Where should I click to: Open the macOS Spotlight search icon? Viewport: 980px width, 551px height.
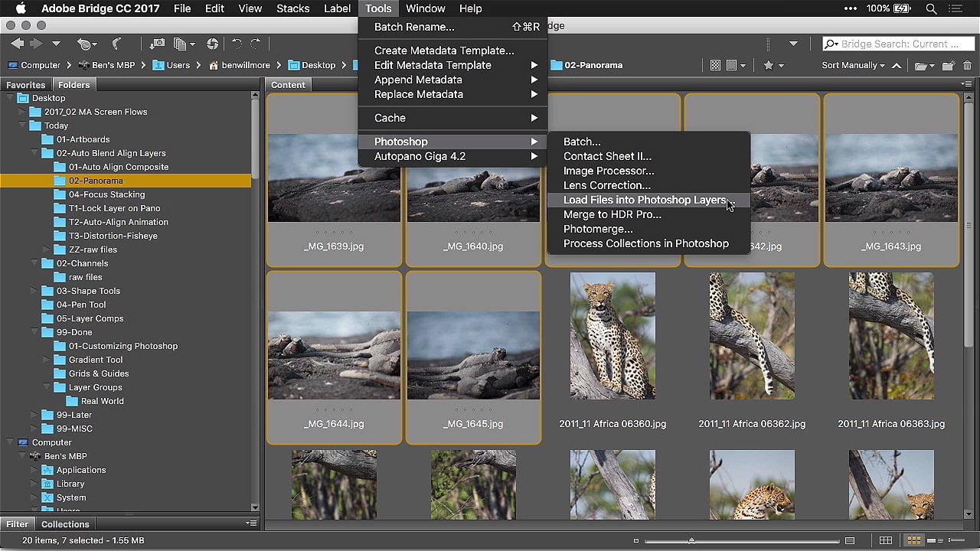(x=931, y=8)
